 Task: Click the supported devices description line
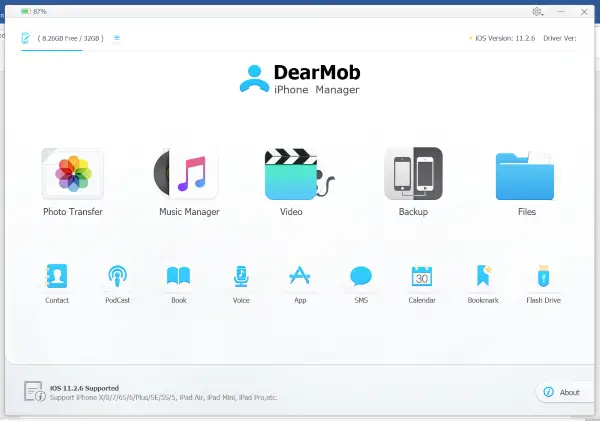coord(163,397)
